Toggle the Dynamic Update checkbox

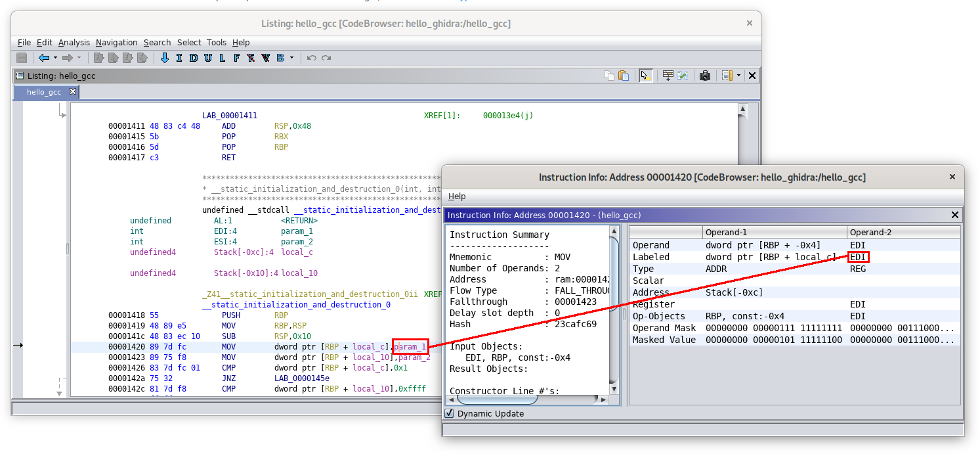449,413
